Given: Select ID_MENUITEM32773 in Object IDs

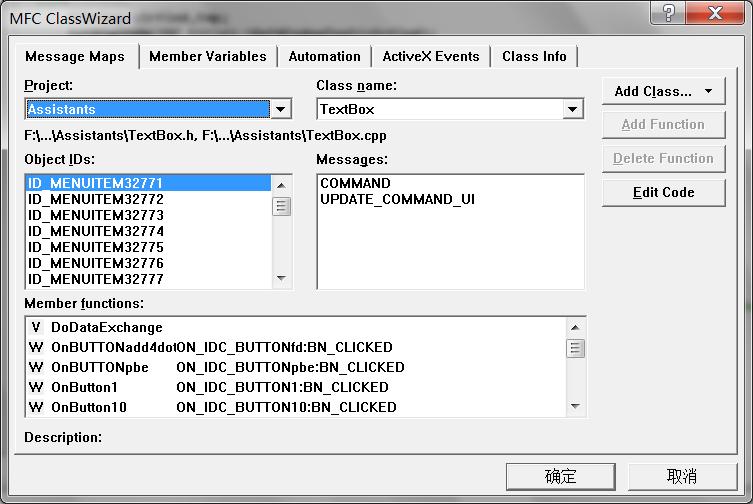Looking at the screenshot, I should (148, 215).
